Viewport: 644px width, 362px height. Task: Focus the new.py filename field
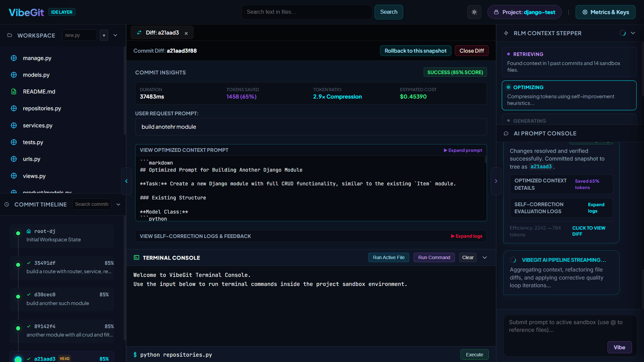pyautogui.click(x=79, y=35)
